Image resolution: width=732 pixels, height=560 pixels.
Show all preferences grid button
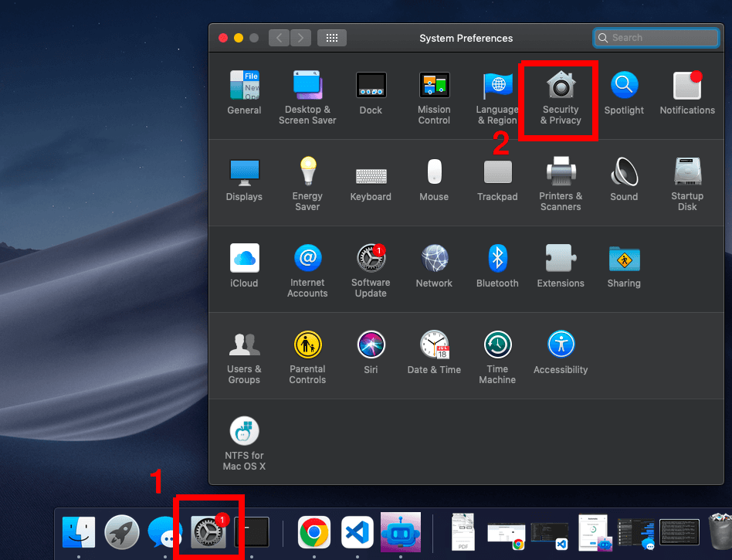point(332,38)
